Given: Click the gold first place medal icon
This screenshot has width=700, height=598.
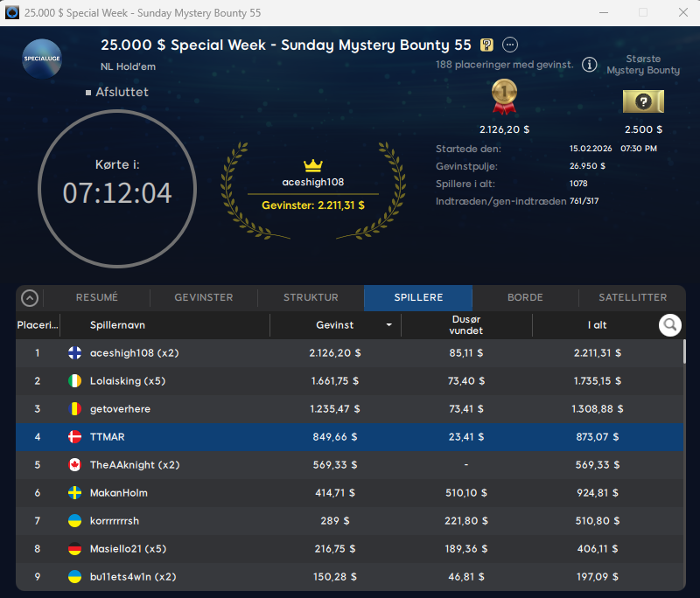Looking at the screenshot, I should [504, 96].
